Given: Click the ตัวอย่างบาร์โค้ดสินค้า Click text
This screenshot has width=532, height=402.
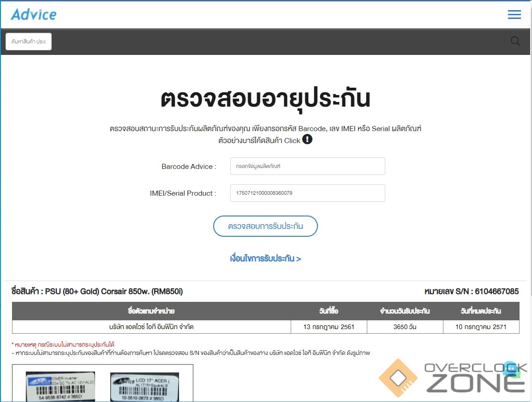Looking at the screenshot, I should pyautogui.click(x=259, y=140).
